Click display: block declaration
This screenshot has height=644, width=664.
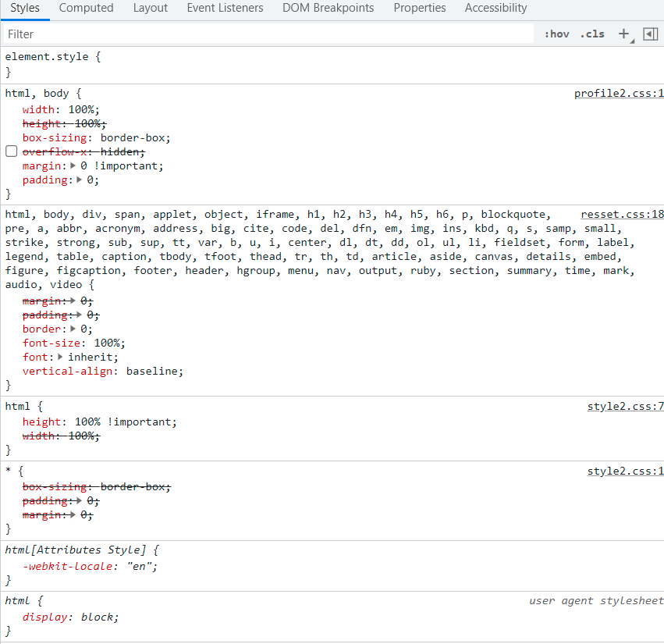[x=70, y=617]
